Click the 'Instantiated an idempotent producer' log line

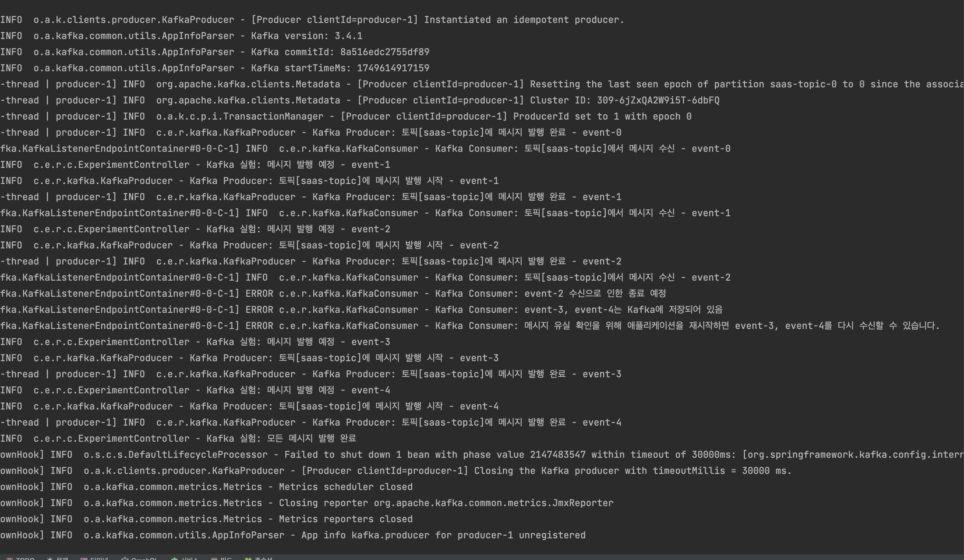point(312,20)
